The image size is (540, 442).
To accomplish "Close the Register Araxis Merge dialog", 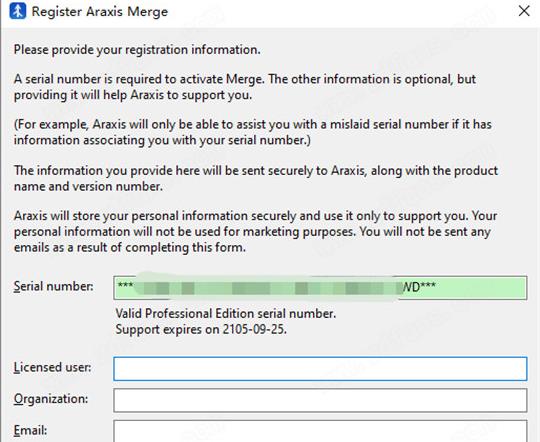I will 524,11.
